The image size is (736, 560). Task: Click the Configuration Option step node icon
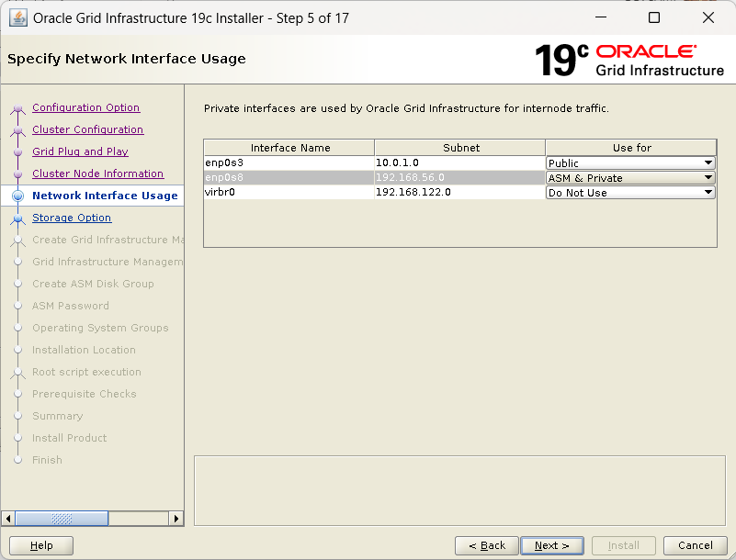17,109
